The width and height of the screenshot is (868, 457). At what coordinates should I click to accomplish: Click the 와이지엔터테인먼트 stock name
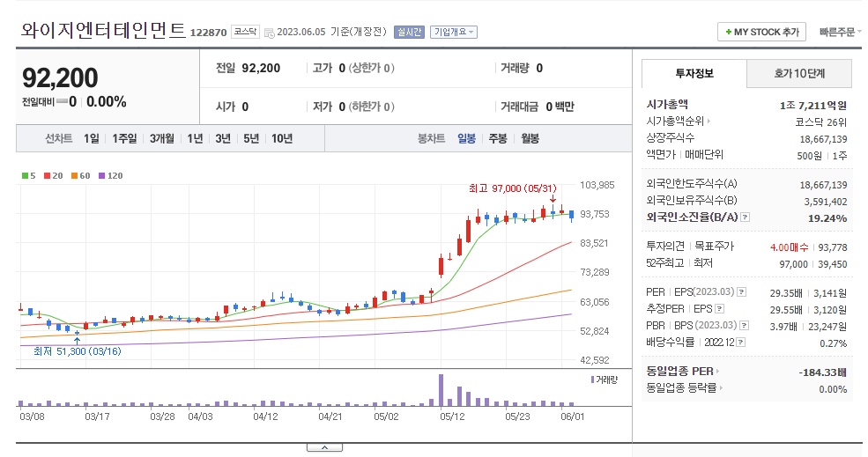coord(103,30)
